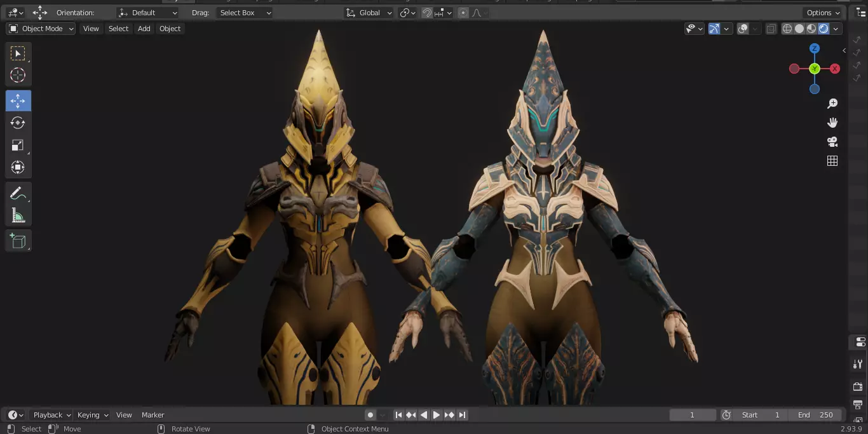Open Render properties tab icon
Screen dimensions: 868x434
coord(857,386)
